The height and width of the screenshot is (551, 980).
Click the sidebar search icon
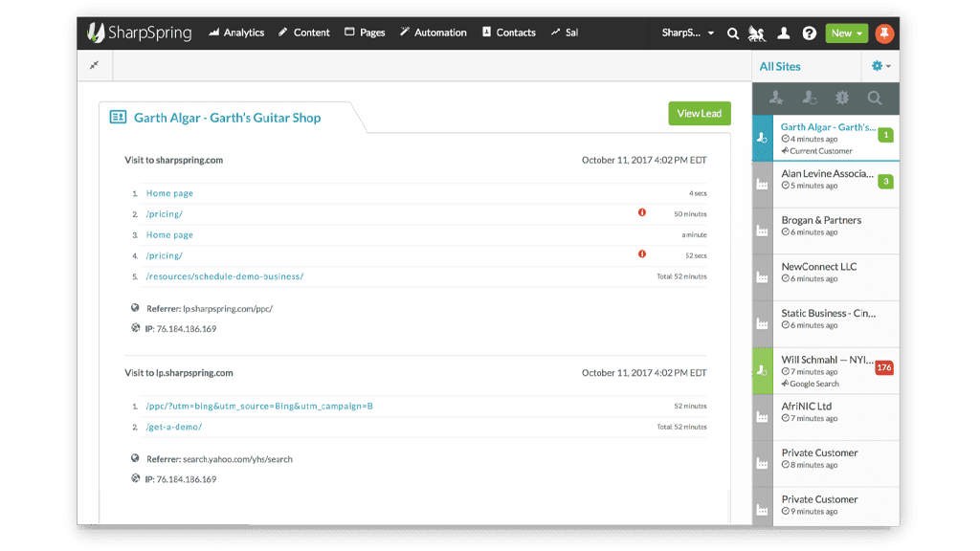pos(875,98)
